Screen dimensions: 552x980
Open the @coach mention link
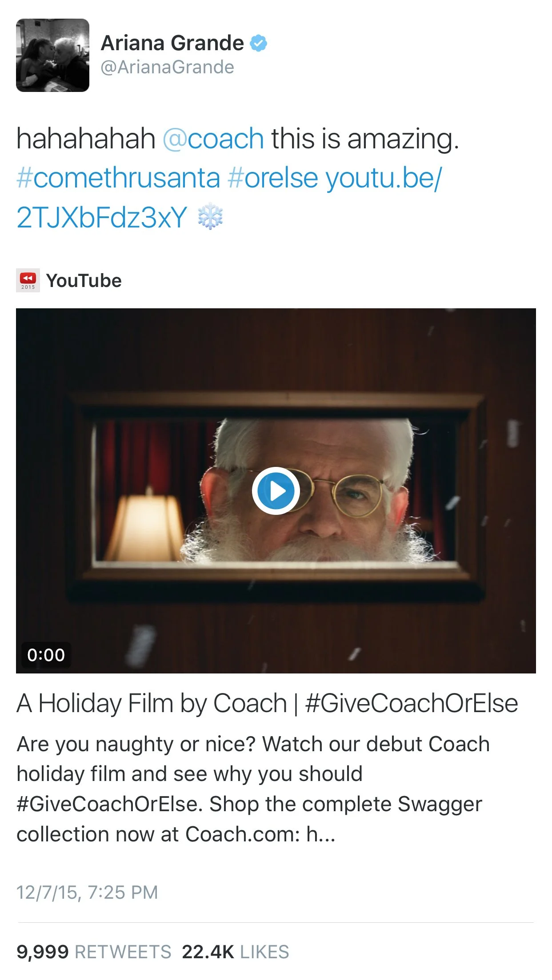tap(213, 138)
